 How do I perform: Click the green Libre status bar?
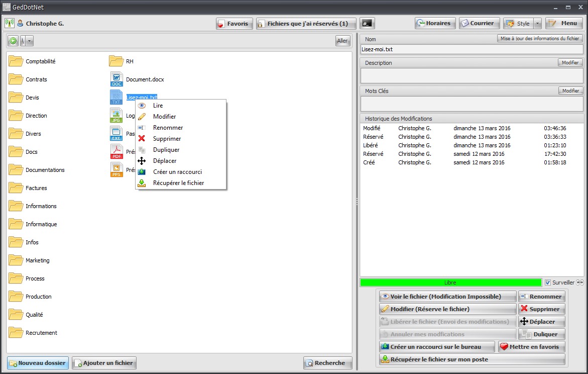[450, 283]
